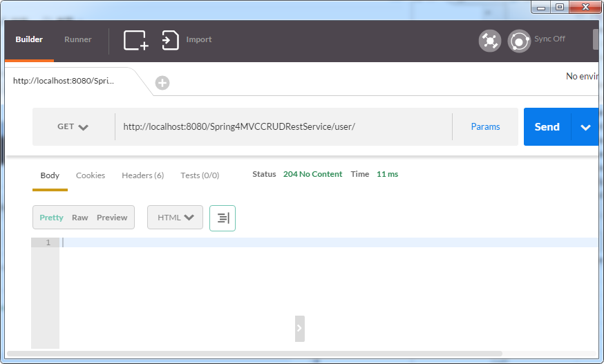Toggle line wrap icon button

coord(223,218)
